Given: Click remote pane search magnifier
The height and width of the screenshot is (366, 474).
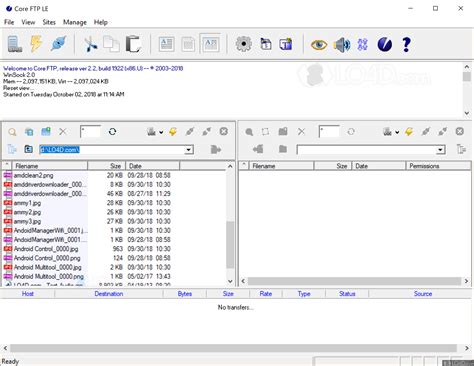Looking at the screenshot, I should pyautogui.click(x=249, y=132).
